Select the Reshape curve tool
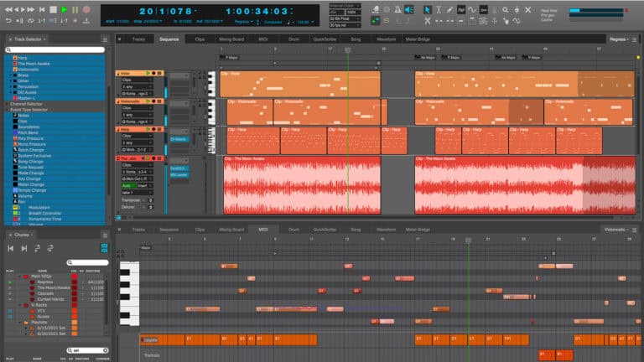Image resolution: width=644 pixels, height=362 pixels. tap(472, 9)
